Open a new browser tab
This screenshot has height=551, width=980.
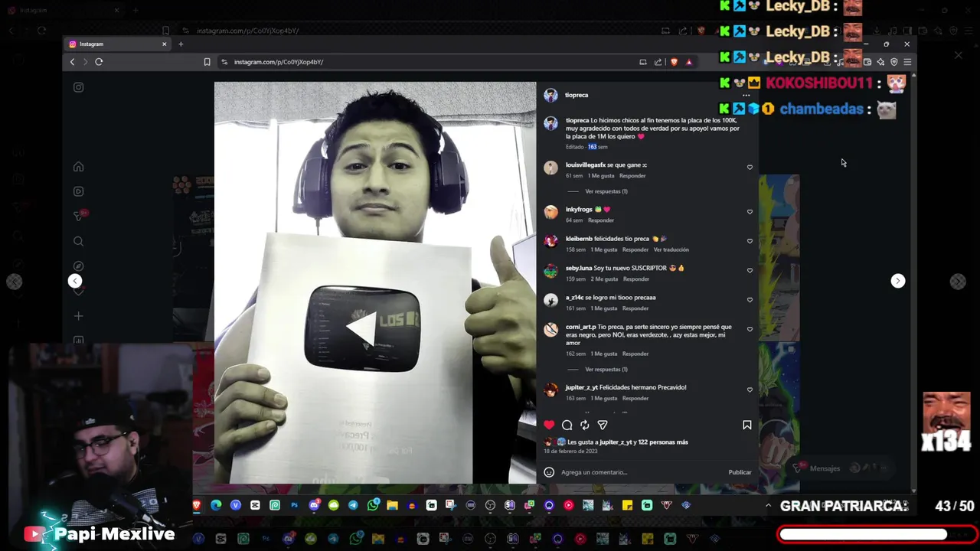(x=181, y=44)
